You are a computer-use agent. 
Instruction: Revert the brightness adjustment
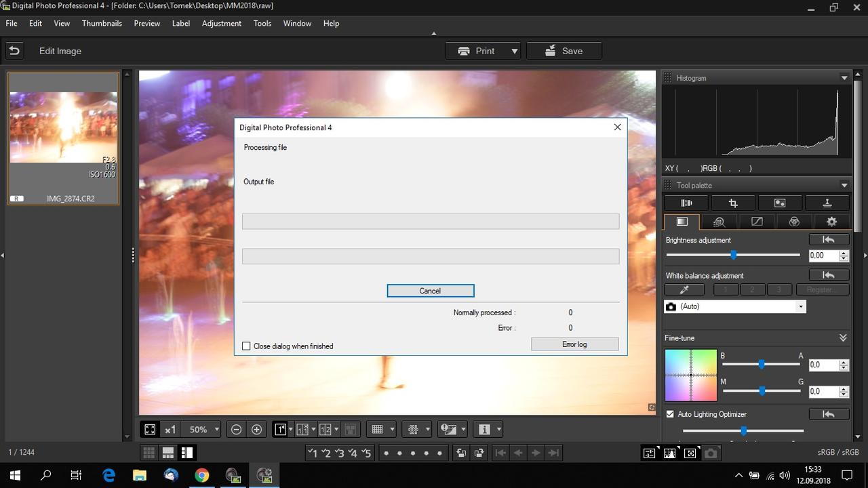(x=829, y=240)
